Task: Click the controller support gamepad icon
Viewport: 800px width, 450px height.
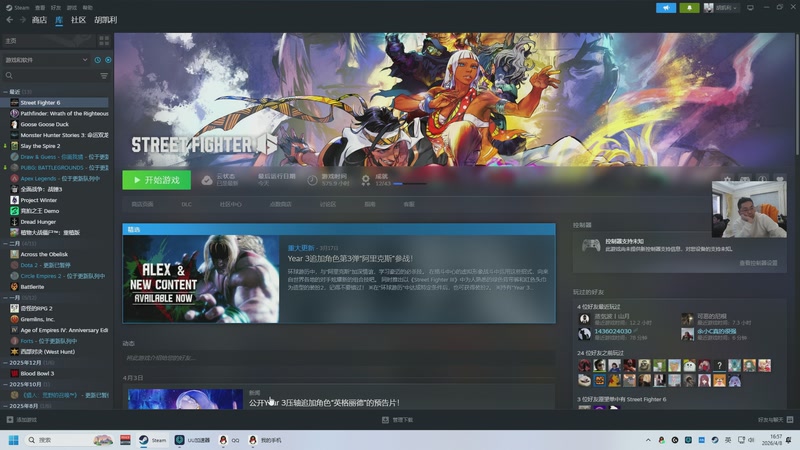Action: click(591, 245)
